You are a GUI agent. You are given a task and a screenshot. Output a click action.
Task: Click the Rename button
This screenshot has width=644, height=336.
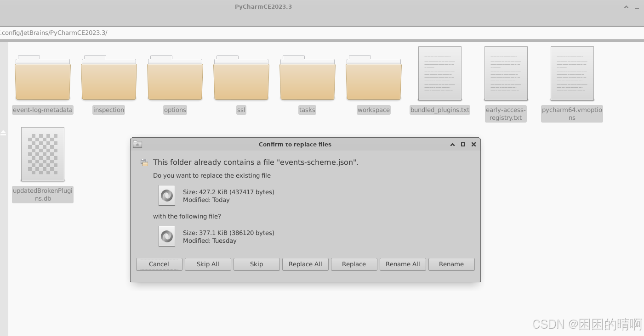pos(451,264)
